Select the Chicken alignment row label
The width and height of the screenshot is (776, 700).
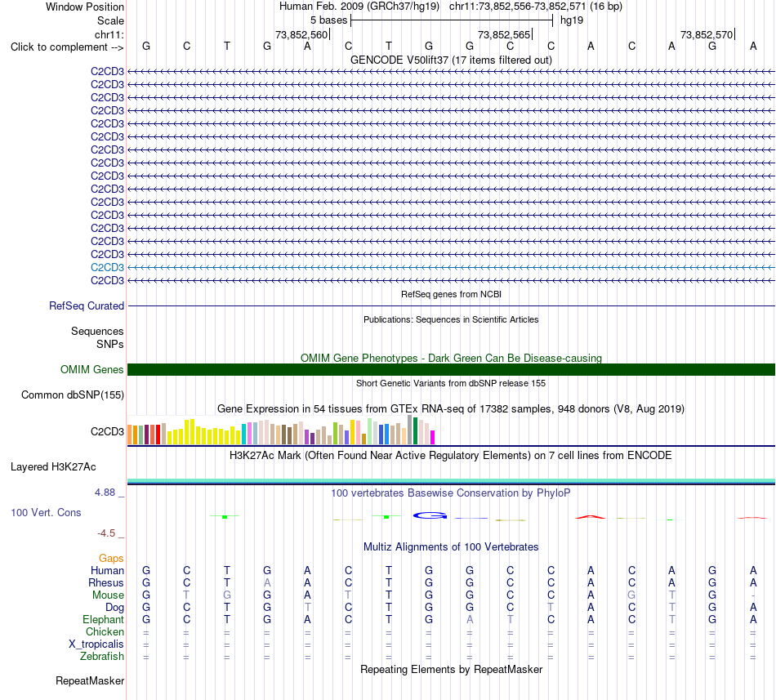tap(105, 632)
